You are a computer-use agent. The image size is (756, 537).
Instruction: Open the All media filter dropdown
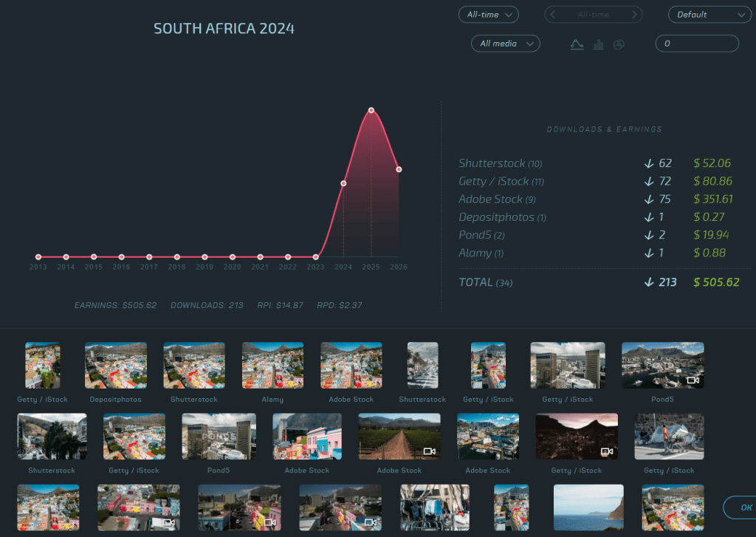[505, 44]
